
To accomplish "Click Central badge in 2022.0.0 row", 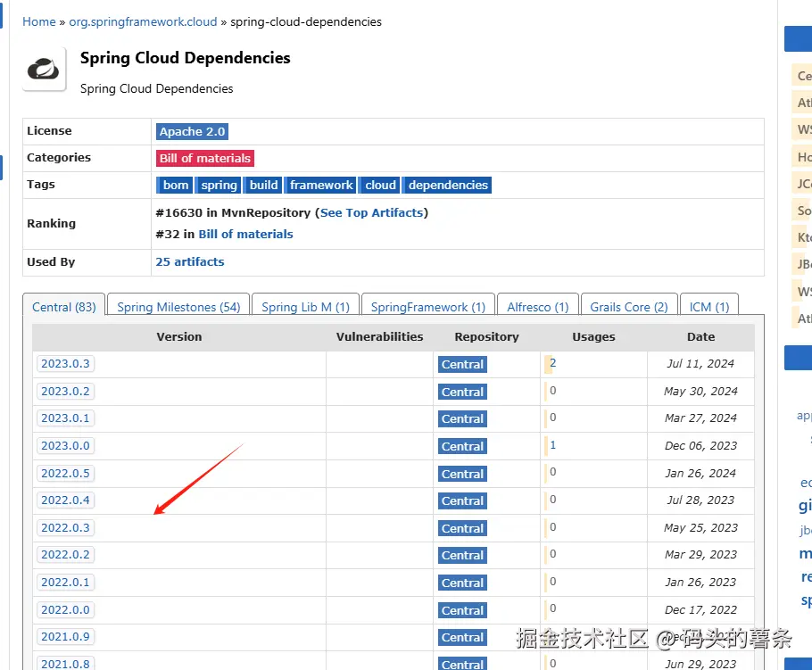I will pos(462,610).
